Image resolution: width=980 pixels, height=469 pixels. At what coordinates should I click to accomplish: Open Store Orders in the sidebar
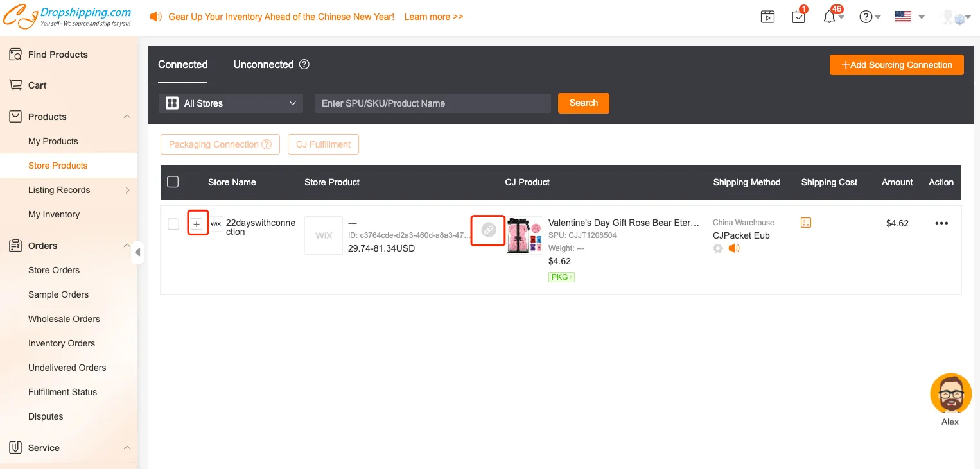coord(54,270)
